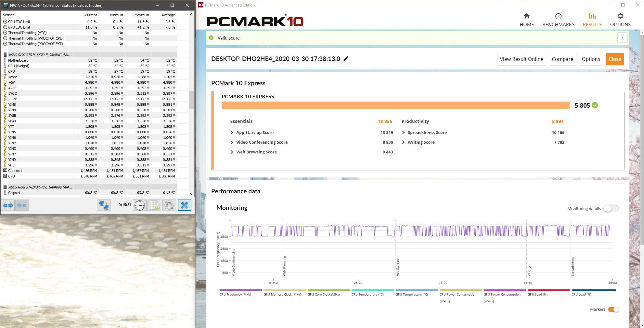Click the Options button beside Compare

[591, 59]
